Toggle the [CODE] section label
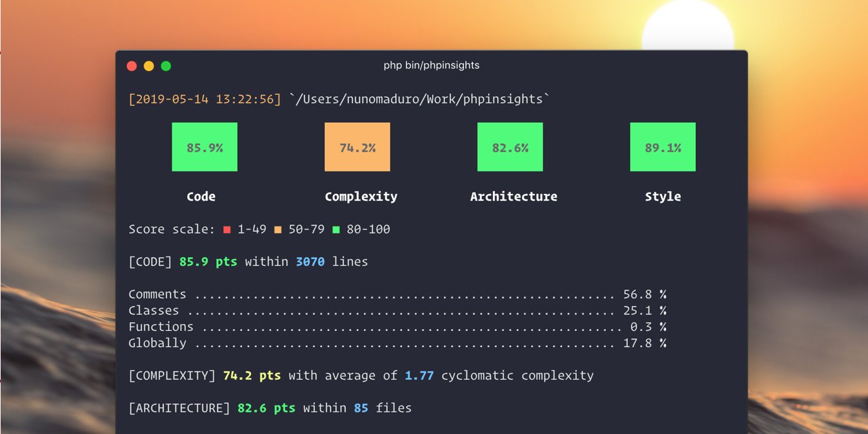 click(149, 261)
